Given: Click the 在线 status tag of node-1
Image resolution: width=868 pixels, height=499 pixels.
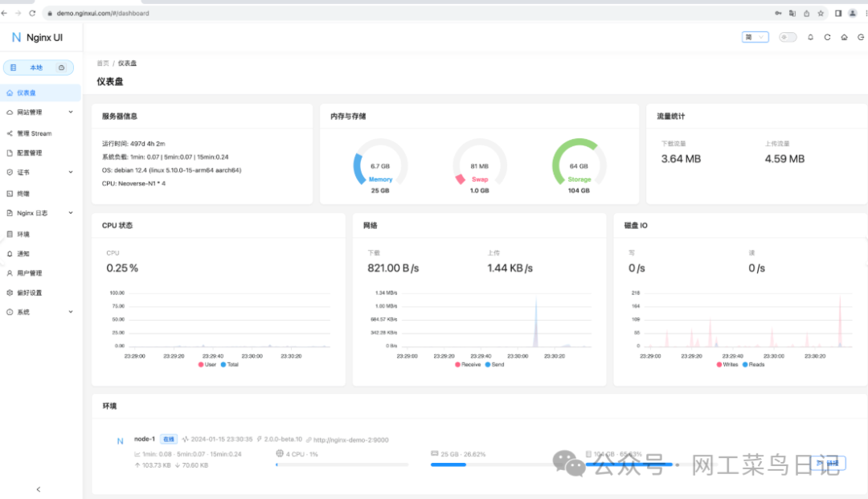Looking at the screenshot, I should pos(169,440).
